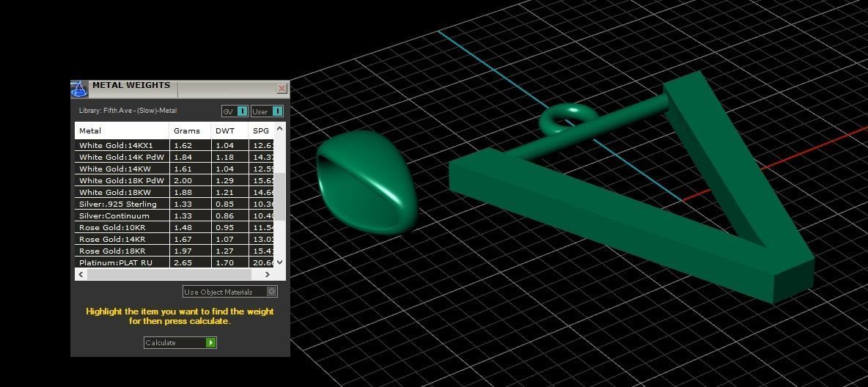Select the Platinum:PLAT RU row
868x387 pixels.
[x=175, y=262]
